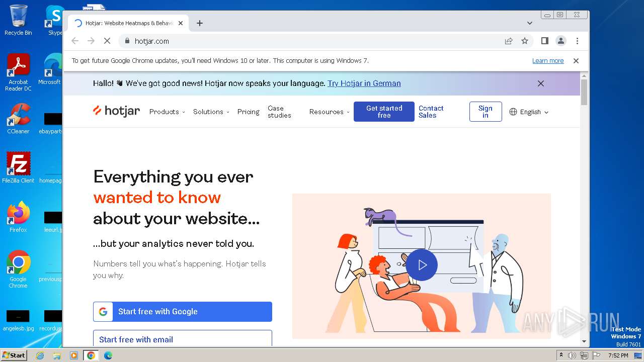The height and width of the screenshot is (362, 644).
Task: Click the network tray icon
Action: click(x=584, y=355)
